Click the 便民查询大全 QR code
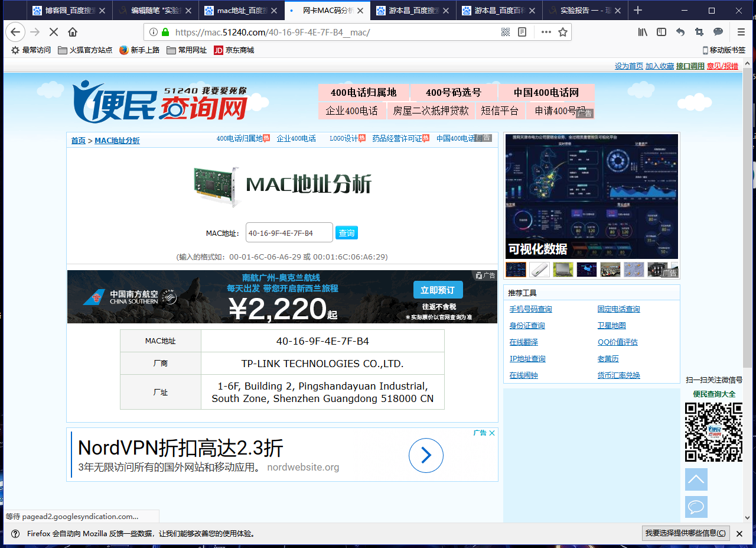This screenshot has width=756, height=548. coord(713,432)
